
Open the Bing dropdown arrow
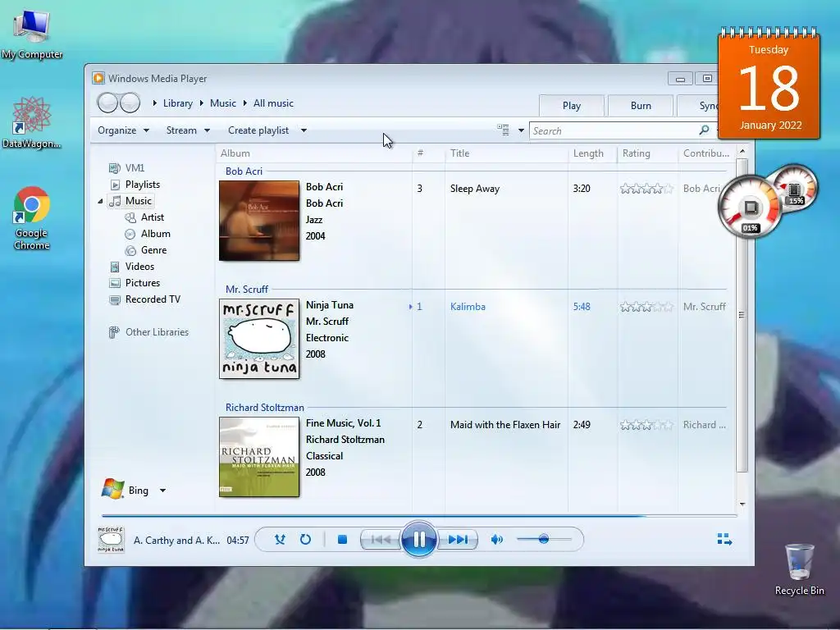coord(163,491)
